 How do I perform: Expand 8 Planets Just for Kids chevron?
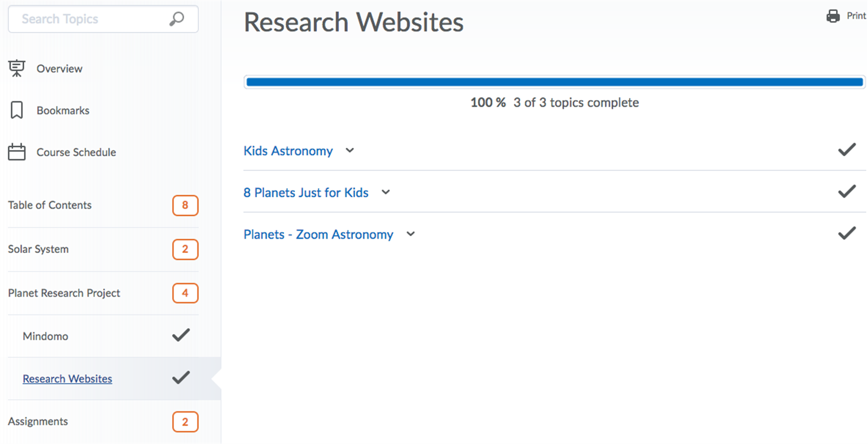pos(386,193)
